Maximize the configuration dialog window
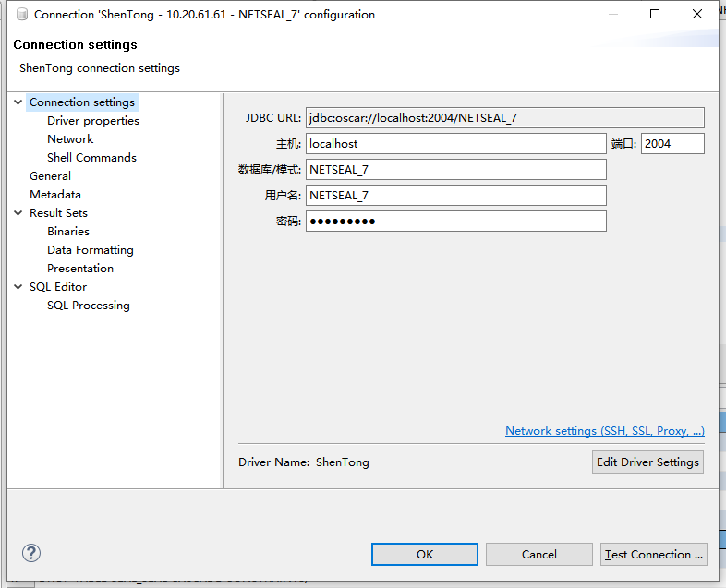Screen dimensions: 726x588 (655, 15)
